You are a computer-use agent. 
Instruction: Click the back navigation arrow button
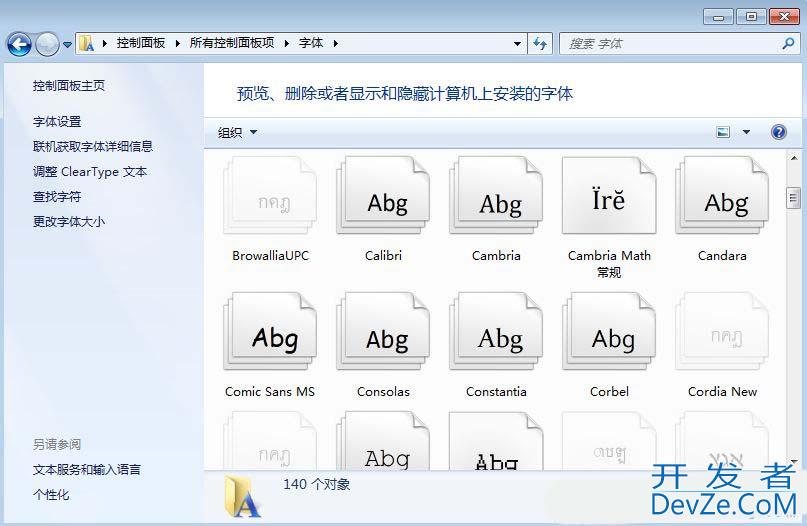(19, 44)
